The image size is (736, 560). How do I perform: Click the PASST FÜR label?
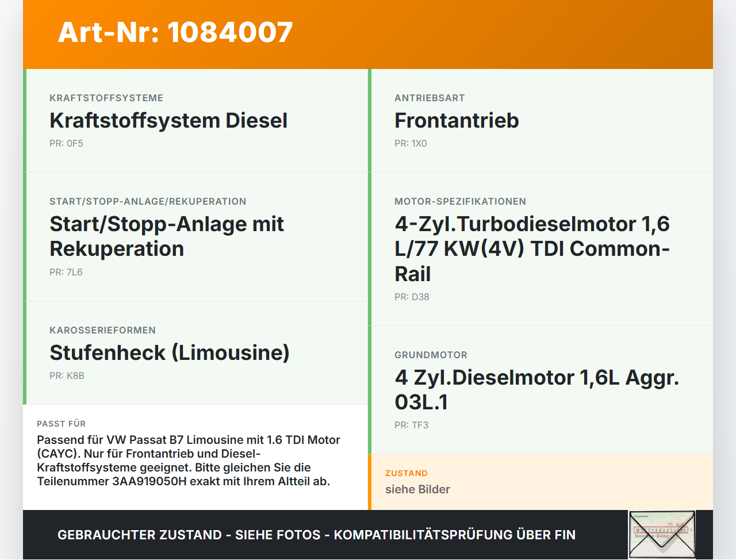click(61, 424)
